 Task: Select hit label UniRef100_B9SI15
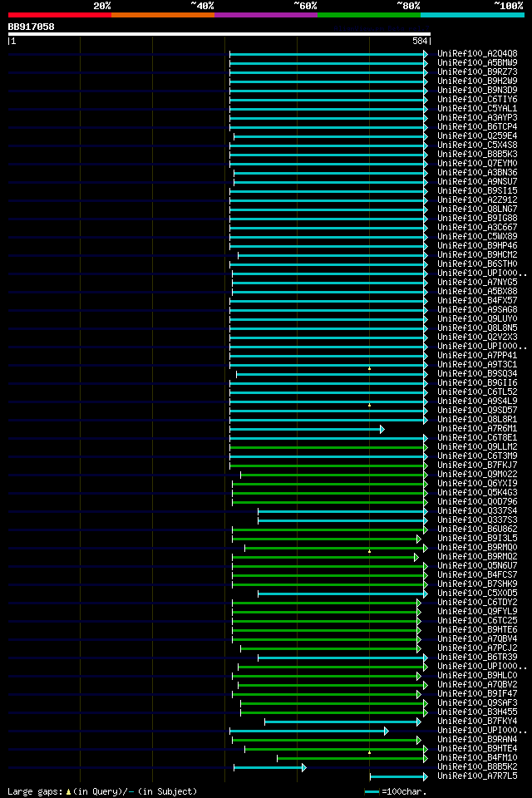pos(477,191)
